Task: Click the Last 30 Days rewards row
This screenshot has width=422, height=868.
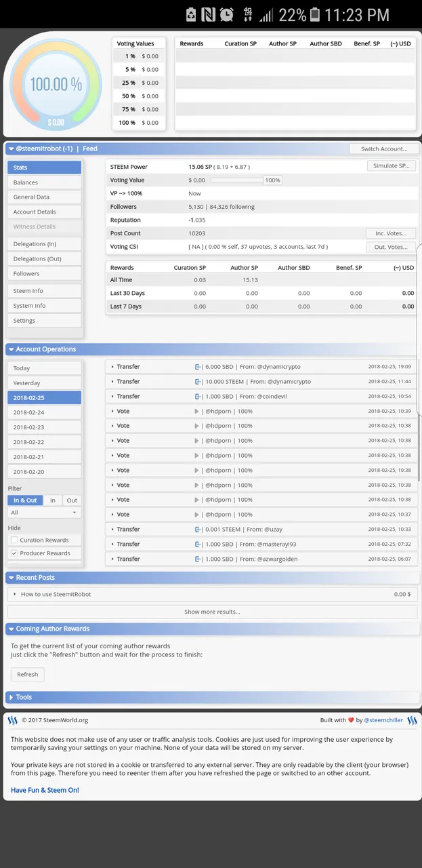Action: 261,293
